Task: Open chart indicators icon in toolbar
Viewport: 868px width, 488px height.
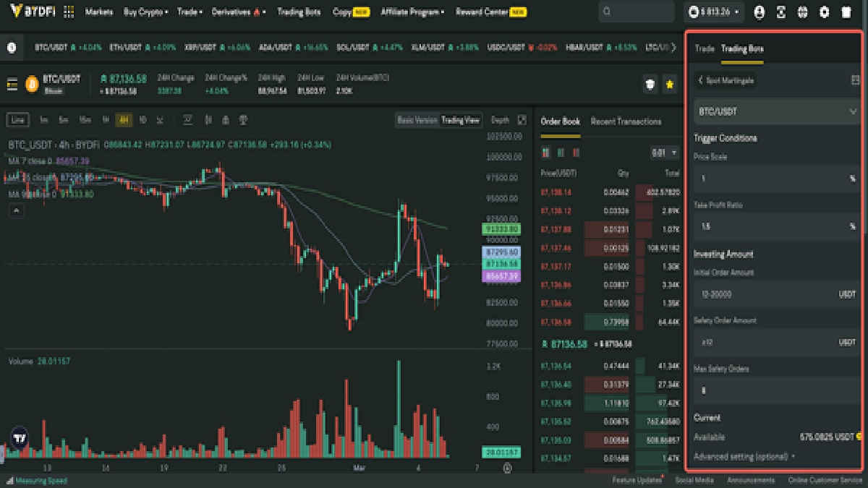Action: pyautogui.click(x=187, y=120)
